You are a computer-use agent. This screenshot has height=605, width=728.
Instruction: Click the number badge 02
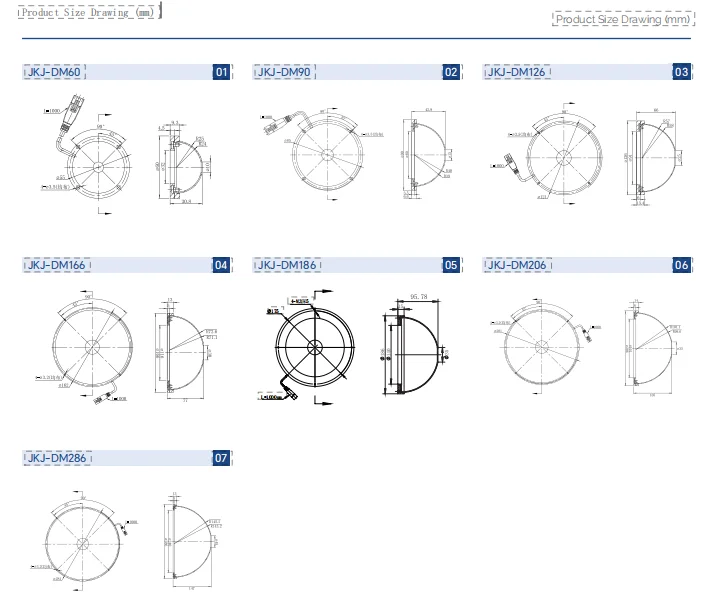pyautogui.click(x=451, y=72)
